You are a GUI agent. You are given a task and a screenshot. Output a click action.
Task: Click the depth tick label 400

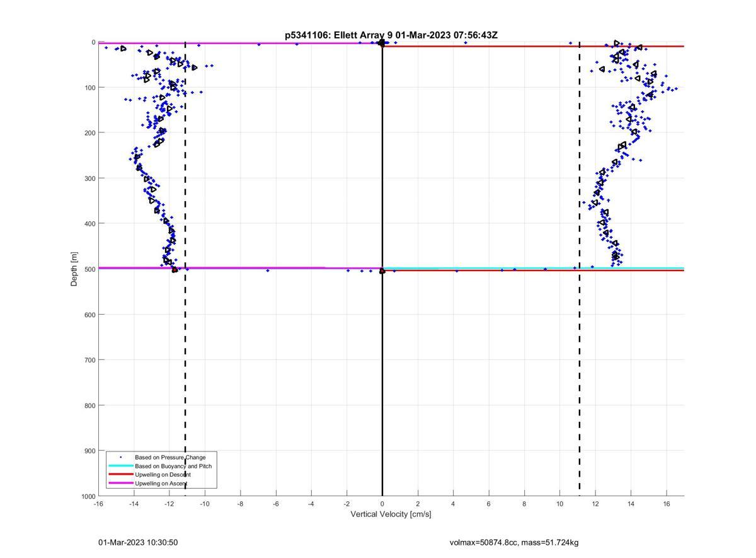coord(89,224)
